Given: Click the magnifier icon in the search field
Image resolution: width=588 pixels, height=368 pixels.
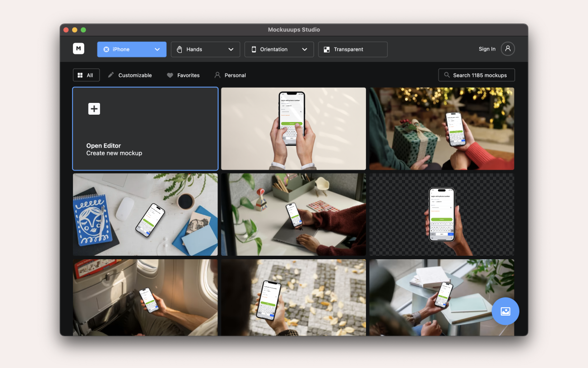Looking at the screenshot, I should tap(446, 74).
